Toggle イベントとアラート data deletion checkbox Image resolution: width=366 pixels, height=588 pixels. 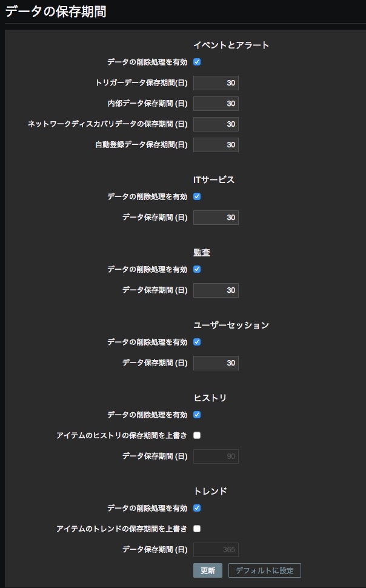[197, 62]
